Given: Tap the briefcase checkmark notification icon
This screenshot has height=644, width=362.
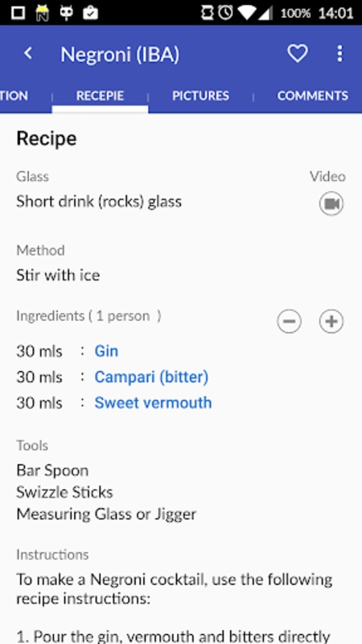Looking at the screenshot, I should tap(90, 13).
